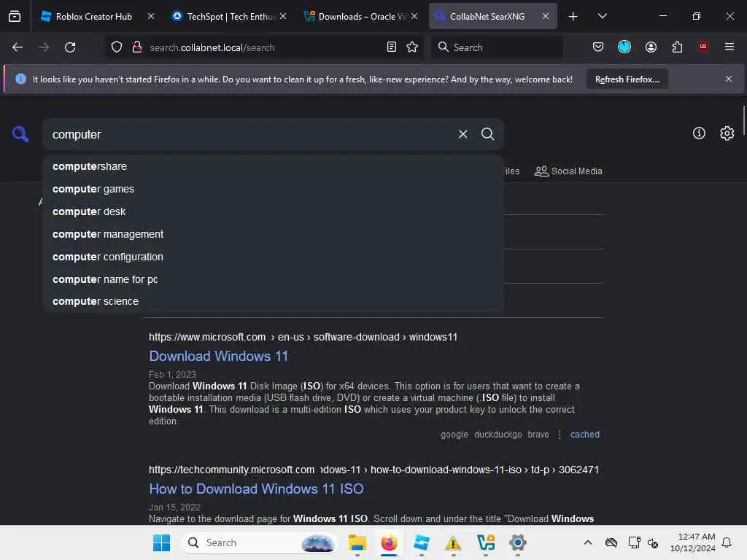Open Firefox View tab list icon
This screenshot has height=560, width=747.
coord(15,16)
